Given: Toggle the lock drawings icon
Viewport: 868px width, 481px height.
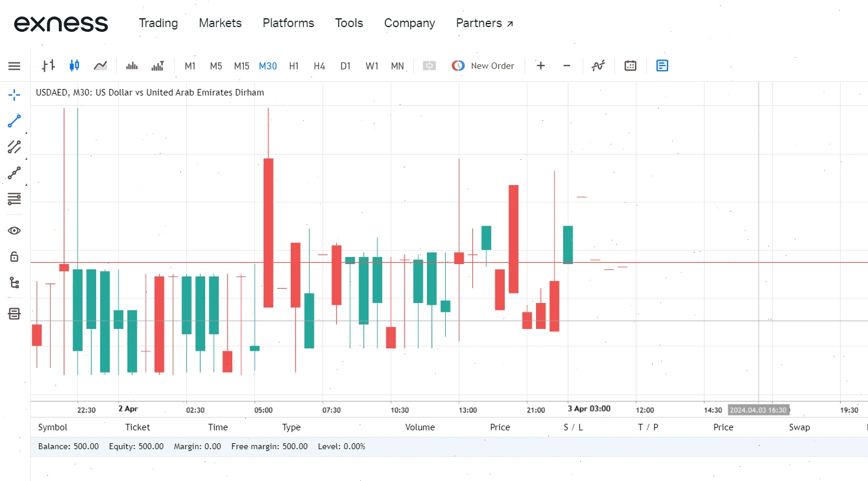Looking at the screenshot, I should coord(14,256).
